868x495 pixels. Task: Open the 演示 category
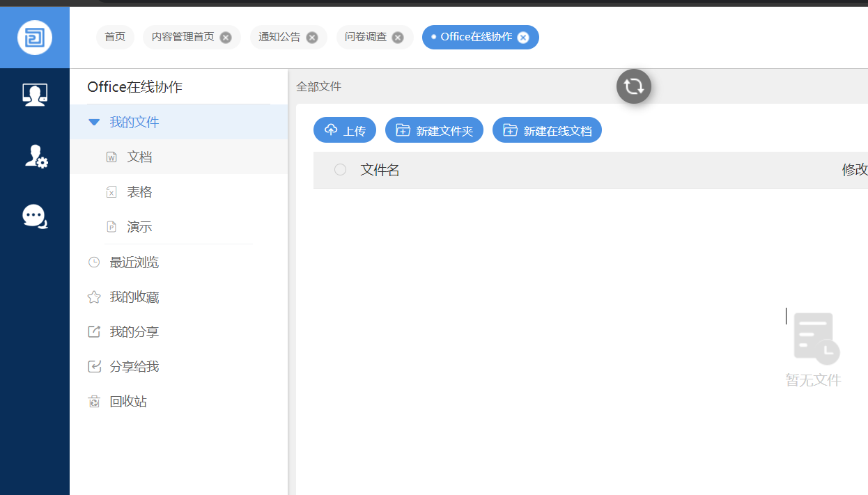[178, 226]
